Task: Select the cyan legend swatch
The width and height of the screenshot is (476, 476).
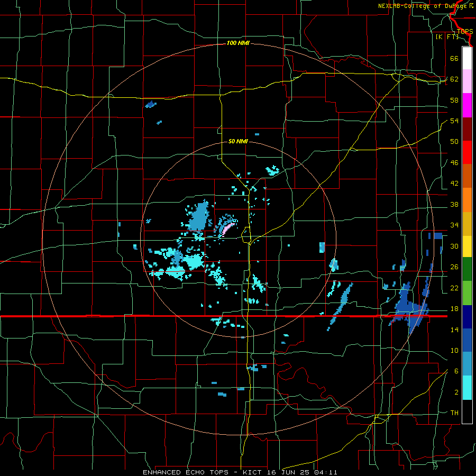Action: (467, 388)
